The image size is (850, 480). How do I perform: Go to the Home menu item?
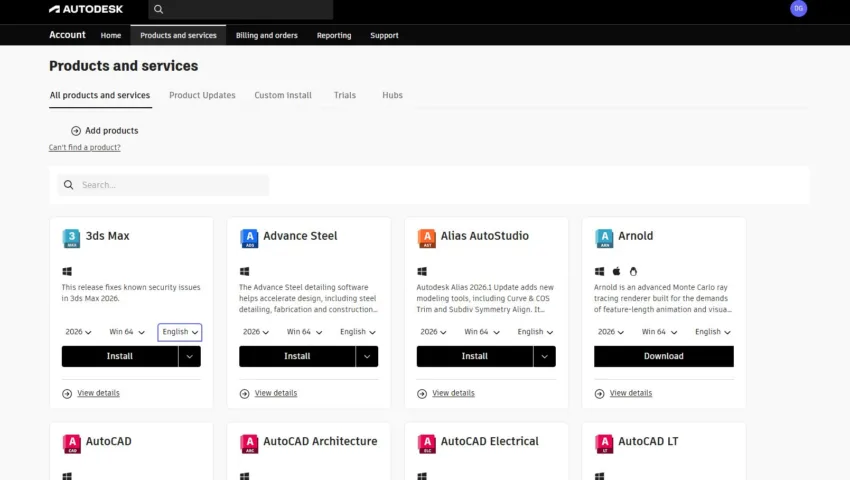tap(111, 35)
